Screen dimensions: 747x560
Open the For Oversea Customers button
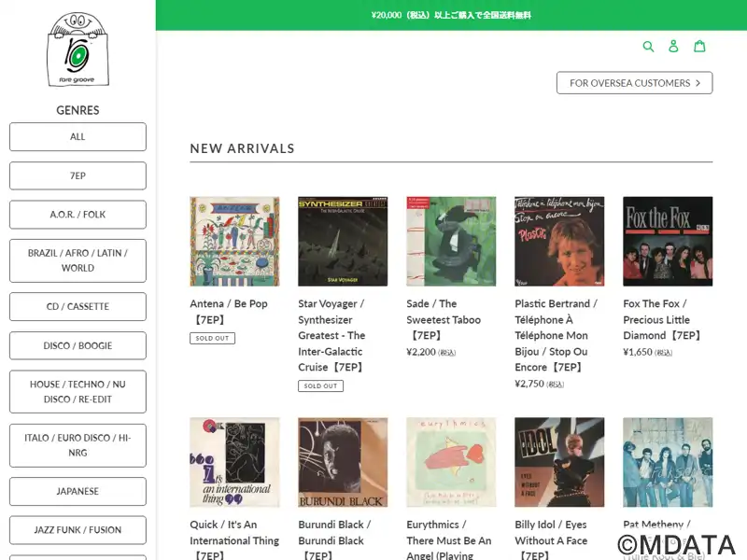click(x=635, y=83)
